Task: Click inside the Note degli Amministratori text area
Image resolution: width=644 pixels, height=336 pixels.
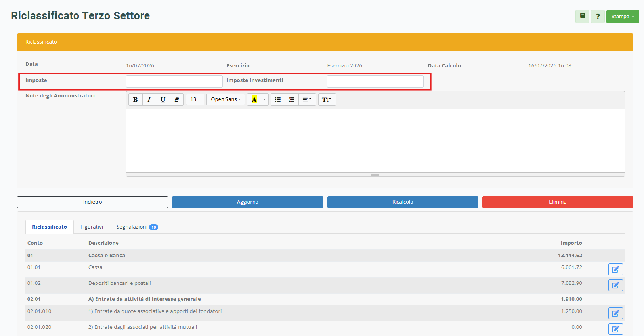Action: tap(375, 141)
